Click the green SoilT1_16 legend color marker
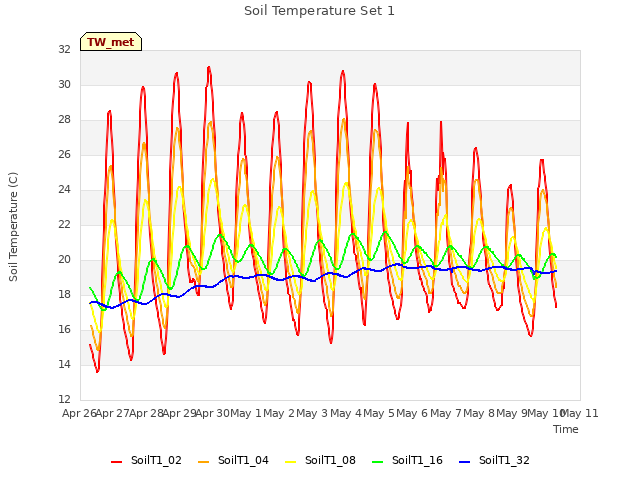 [378, 462]
